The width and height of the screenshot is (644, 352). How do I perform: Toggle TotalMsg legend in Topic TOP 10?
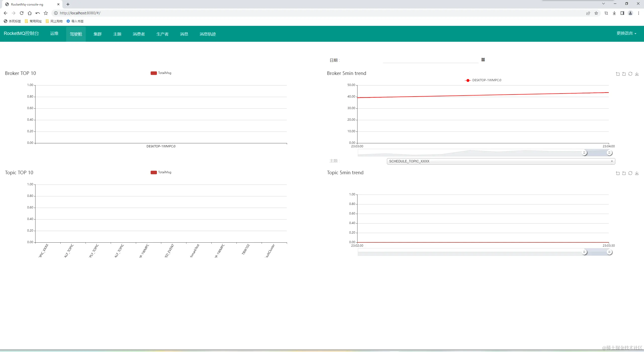tap(161, 172)
